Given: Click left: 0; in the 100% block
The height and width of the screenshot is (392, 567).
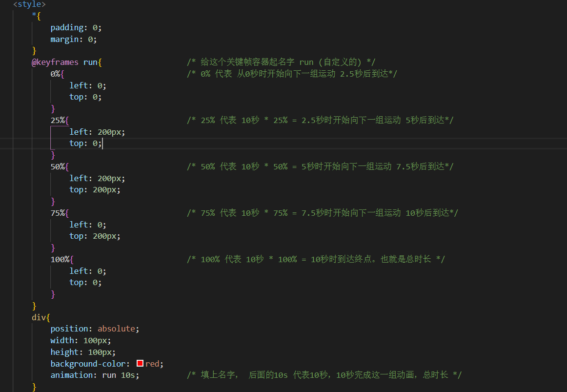Looking at the screenshot, I should click(88, 271).
